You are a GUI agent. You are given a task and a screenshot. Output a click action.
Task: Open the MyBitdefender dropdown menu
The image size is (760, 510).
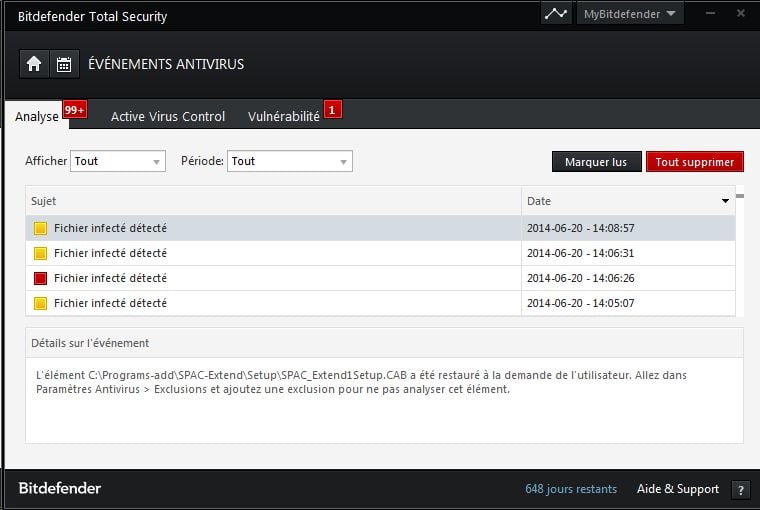tap(630, 14)
